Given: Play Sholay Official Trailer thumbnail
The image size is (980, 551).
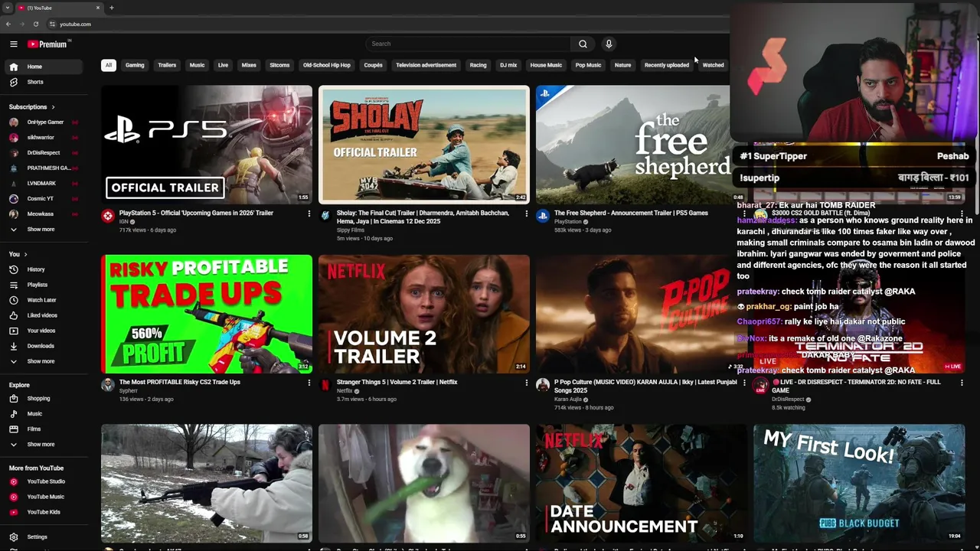Looking at the screenshot, I should [x=424, y=144].
